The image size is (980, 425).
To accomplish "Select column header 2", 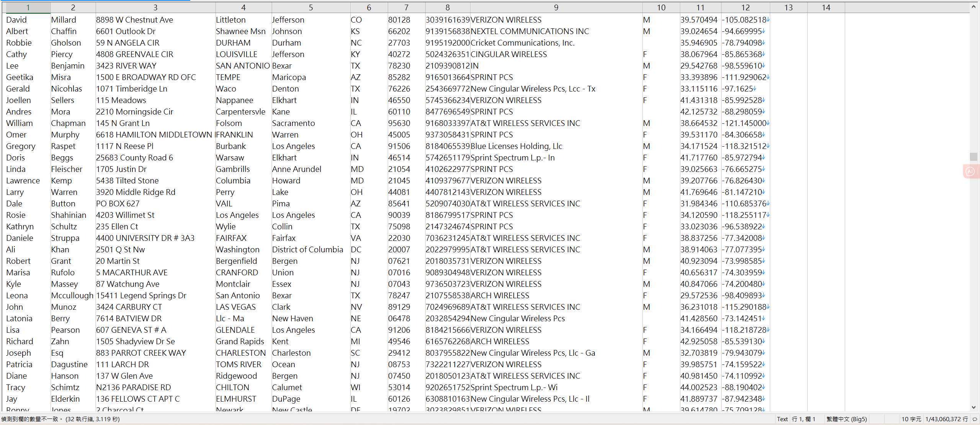I will pos(73,7).
